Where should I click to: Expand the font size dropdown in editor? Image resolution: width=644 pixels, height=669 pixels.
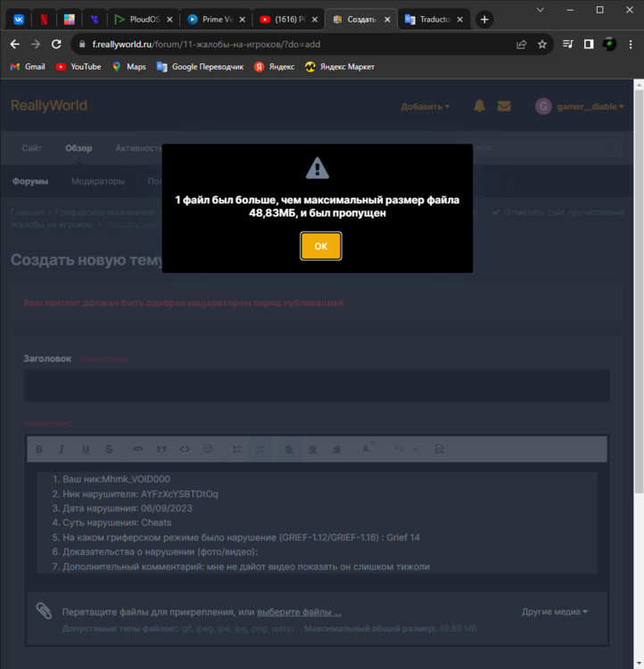point(406,450)
